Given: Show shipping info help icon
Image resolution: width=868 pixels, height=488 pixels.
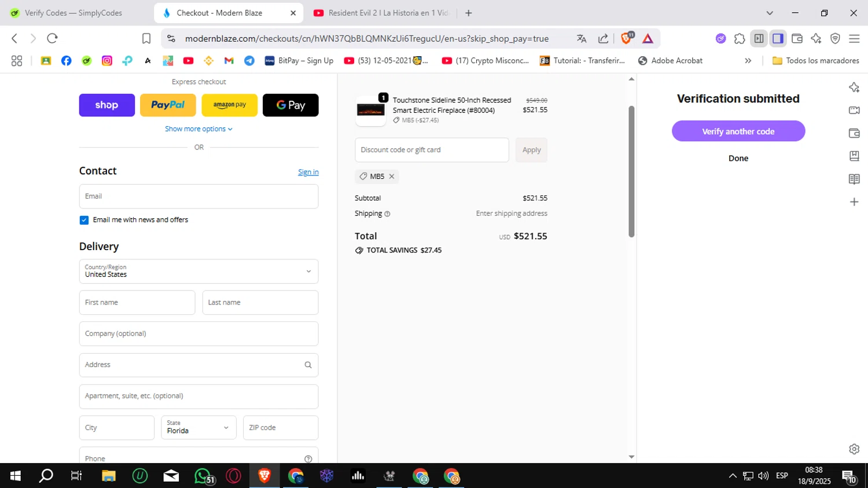Looking at the screenshot, I should point(387,214).
